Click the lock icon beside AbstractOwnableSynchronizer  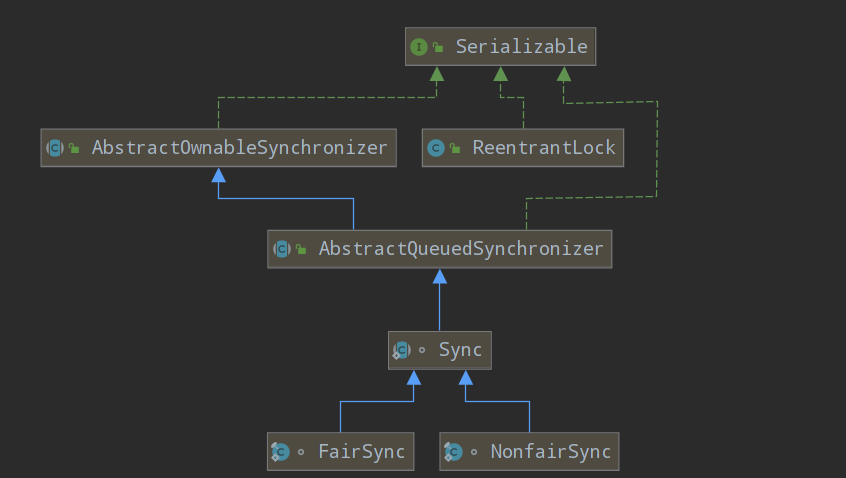[74, 149]
